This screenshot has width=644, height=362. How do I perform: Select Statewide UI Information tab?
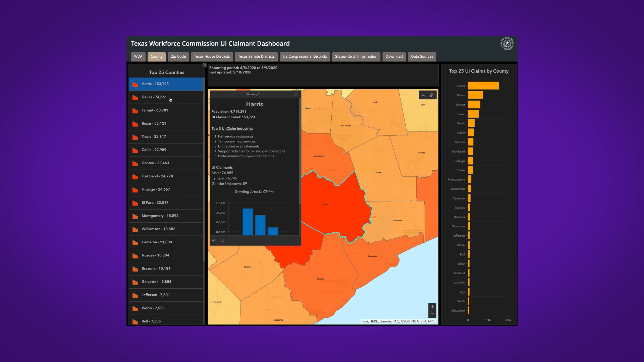[x=356, y=56]
